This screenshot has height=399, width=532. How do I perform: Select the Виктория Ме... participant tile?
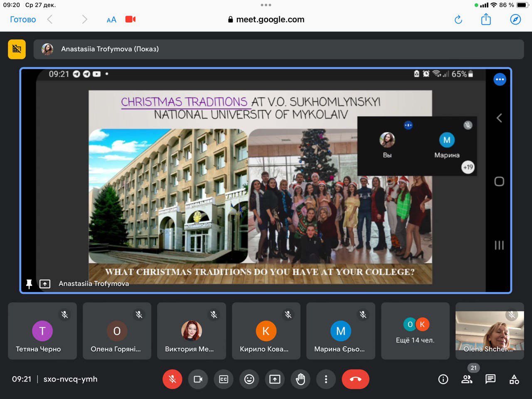pos(192,331)
